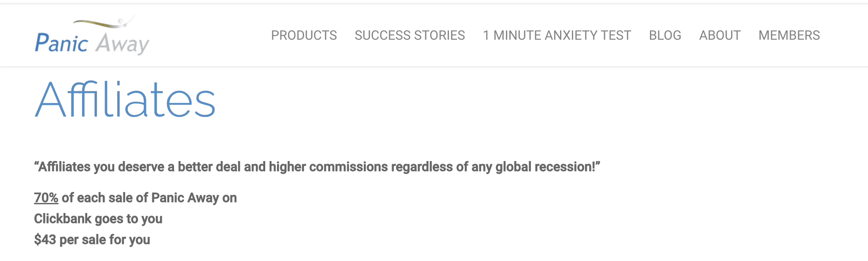The width and height of the screenshot is (868, 261).
Task: Click the $43 amount
Action: tap(45, 240)
